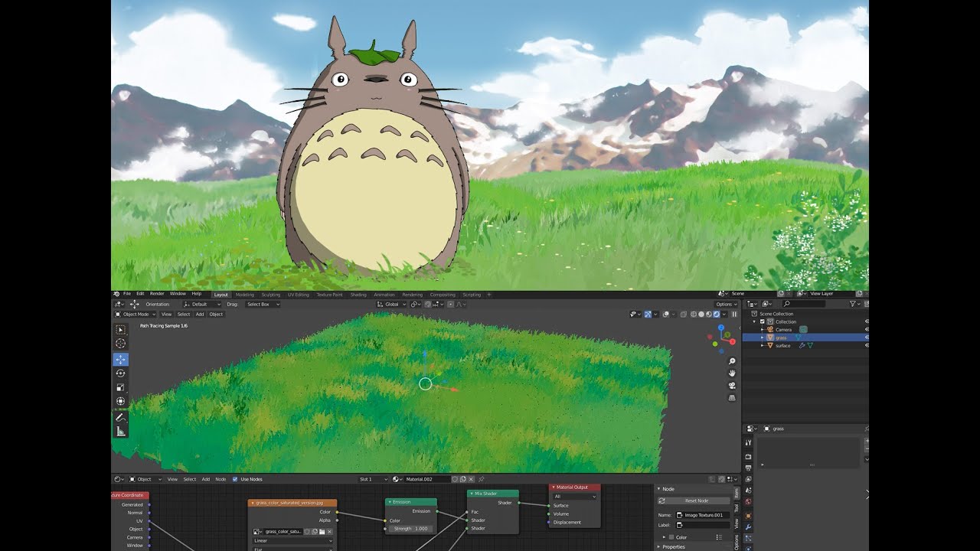Open the Output properties tab icon
The width and height of the screenshot is (980, 551).
pyautogui.click(x=748, y=468)
